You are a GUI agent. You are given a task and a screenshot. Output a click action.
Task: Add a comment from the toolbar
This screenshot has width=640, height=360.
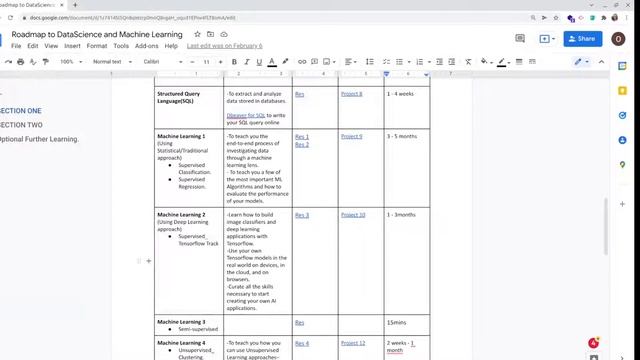click(x=314, y=62)
